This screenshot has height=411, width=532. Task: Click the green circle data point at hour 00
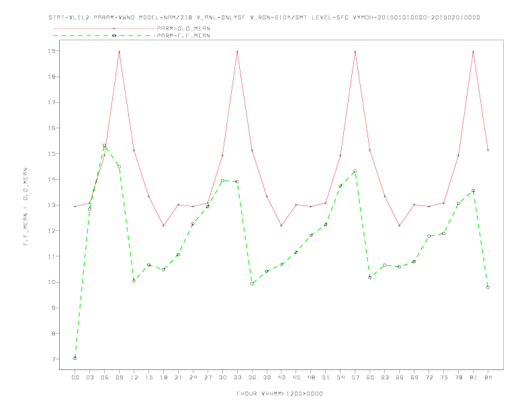click(75, 358)
